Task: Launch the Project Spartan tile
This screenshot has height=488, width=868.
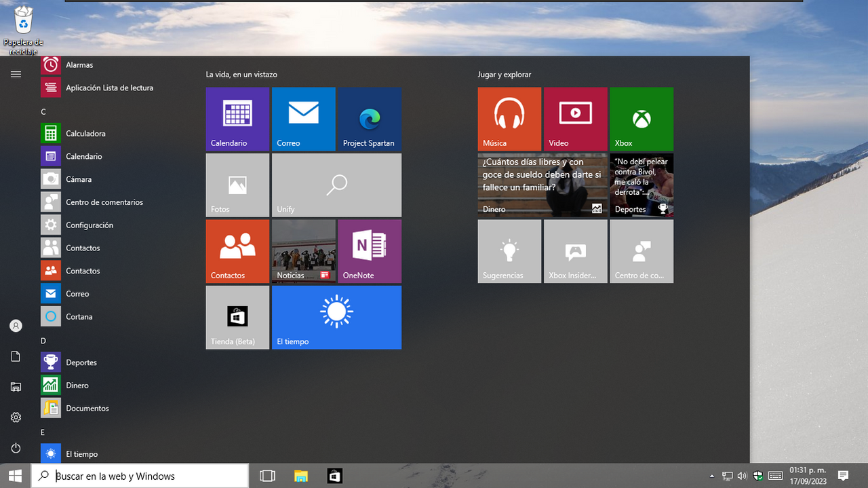Action: [x=370, y=119]
